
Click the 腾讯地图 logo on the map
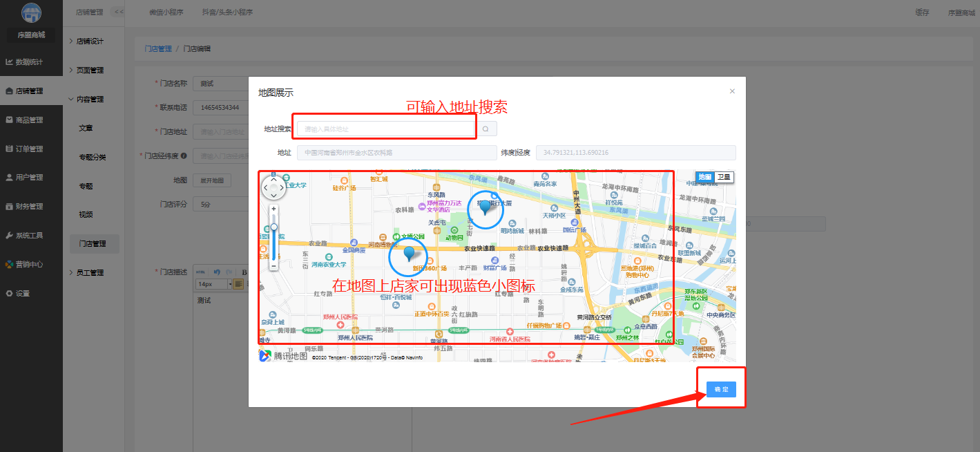click(x=283, y=356)
